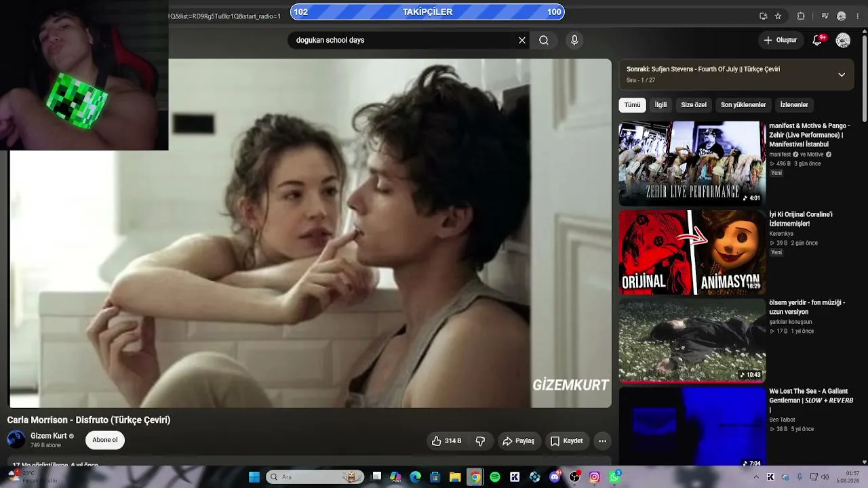
Task: Open the We Lost The Sea video thumbnail
Action: (692, 427)
